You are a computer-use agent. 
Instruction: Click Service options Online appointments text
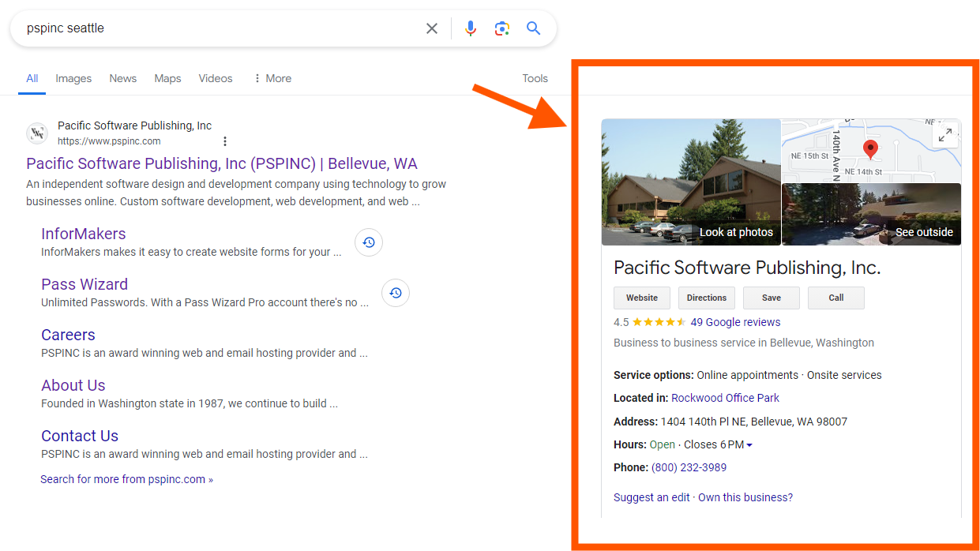click(x=748, y=375)
